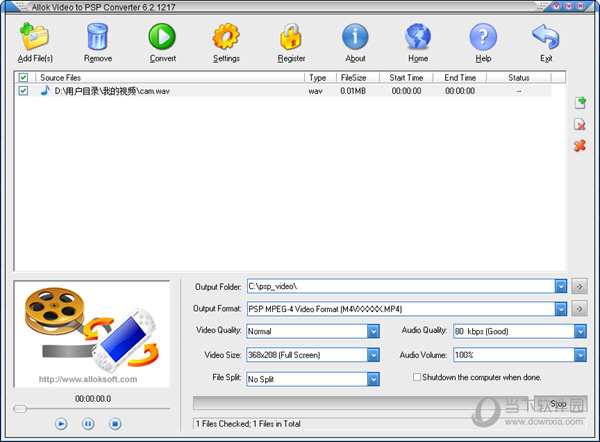Sort by the Source Files column header

click(170, 78)
